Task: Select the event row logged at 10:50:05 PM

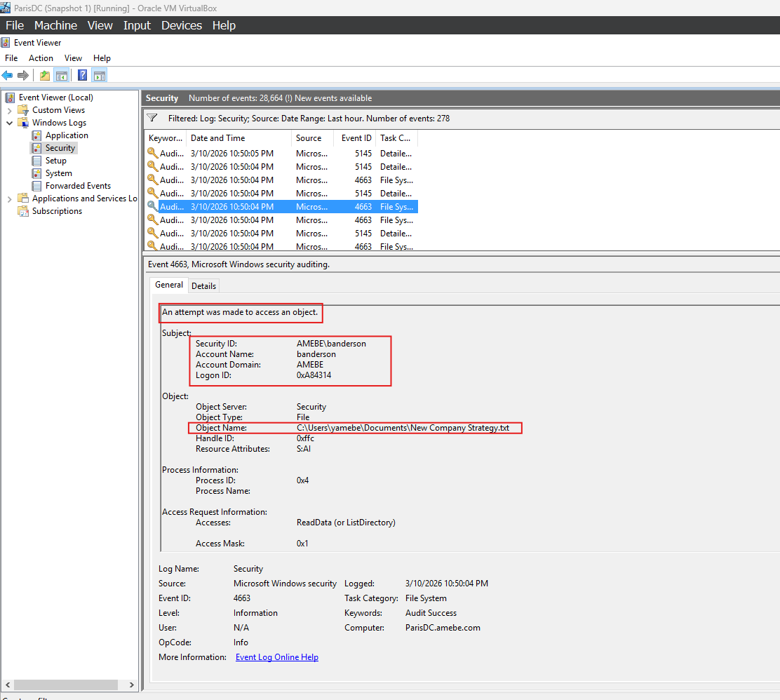Action: pyautogui.click(x=281, y=153)
